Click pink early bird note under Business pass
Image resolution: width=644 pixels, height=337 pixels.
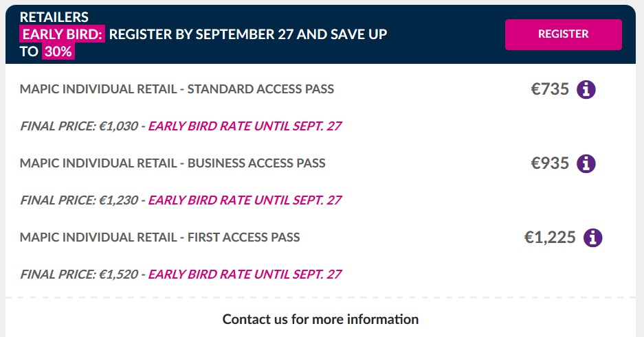(x=245, y=200)
